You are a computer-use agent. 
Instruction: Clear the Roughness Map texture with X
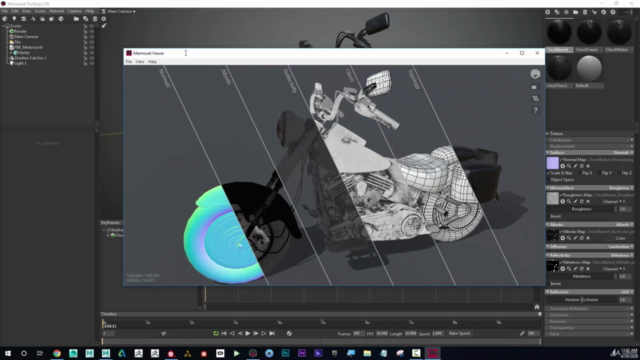(588, 201)
